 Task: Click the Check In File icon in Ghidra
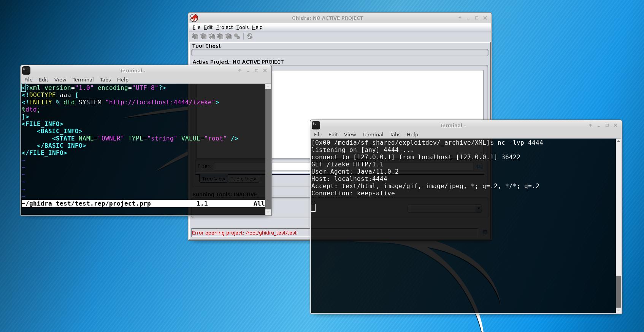tap(220, 36)
